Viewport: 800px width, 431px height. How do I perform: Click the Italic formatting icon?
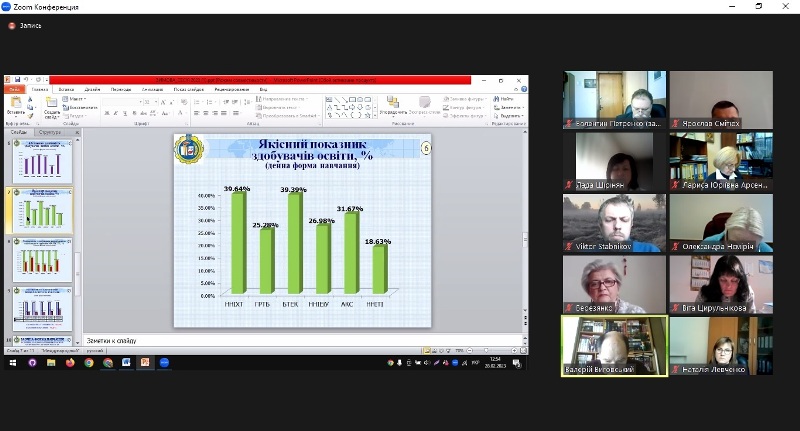tap(116, 113)
